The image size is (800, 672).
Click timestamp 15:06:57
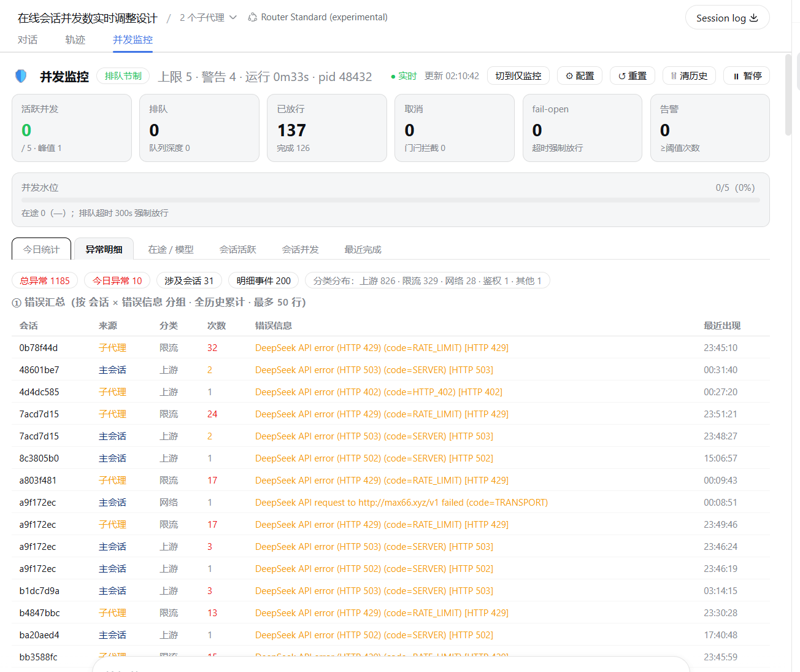pyautogui.click(x=720, y=458)
